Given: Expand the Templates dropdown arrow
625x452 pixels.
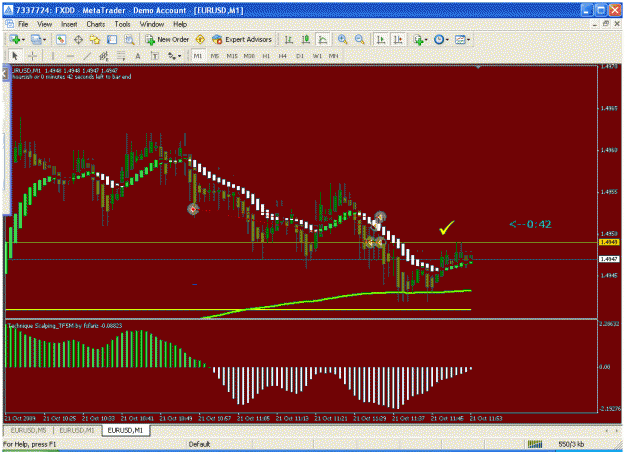Looking at the screenshot, I should pyautogui.click(x=468, y=40).
